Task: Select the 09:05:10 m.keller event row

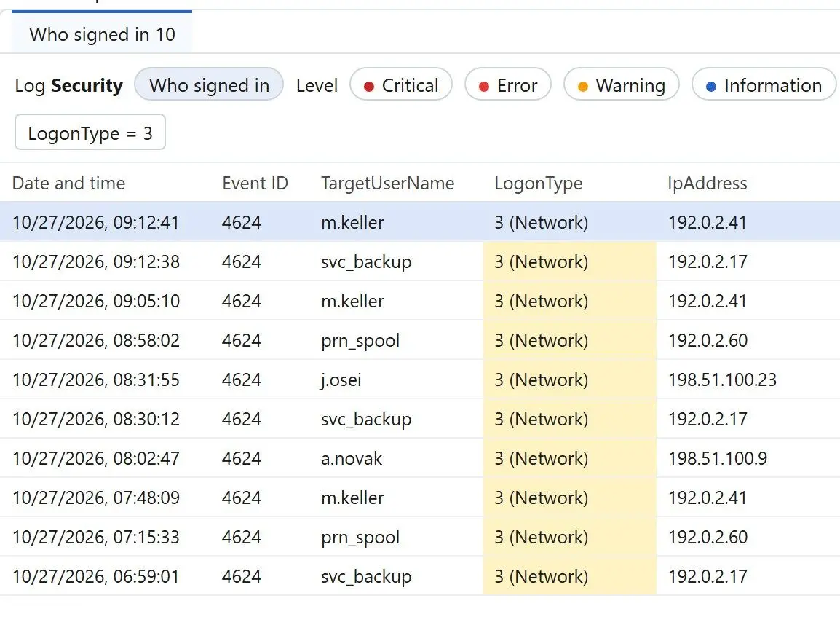Action: 420,301
